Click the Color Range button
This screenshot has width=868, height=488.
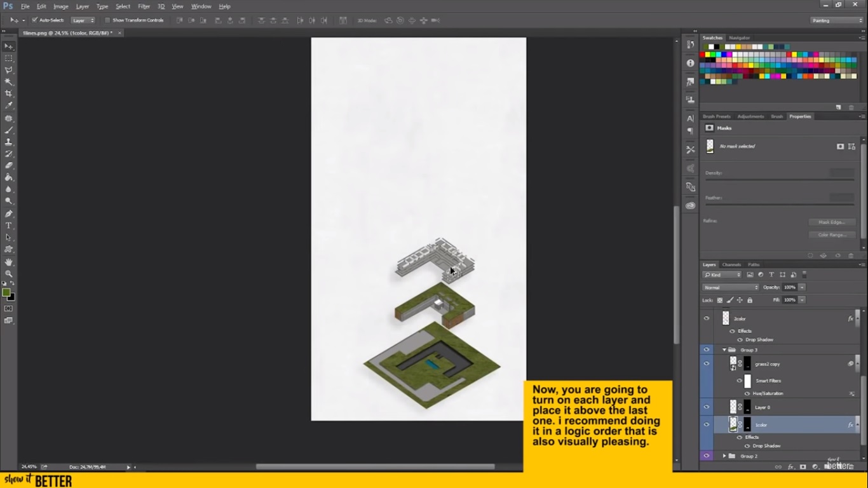click(832, 234)
